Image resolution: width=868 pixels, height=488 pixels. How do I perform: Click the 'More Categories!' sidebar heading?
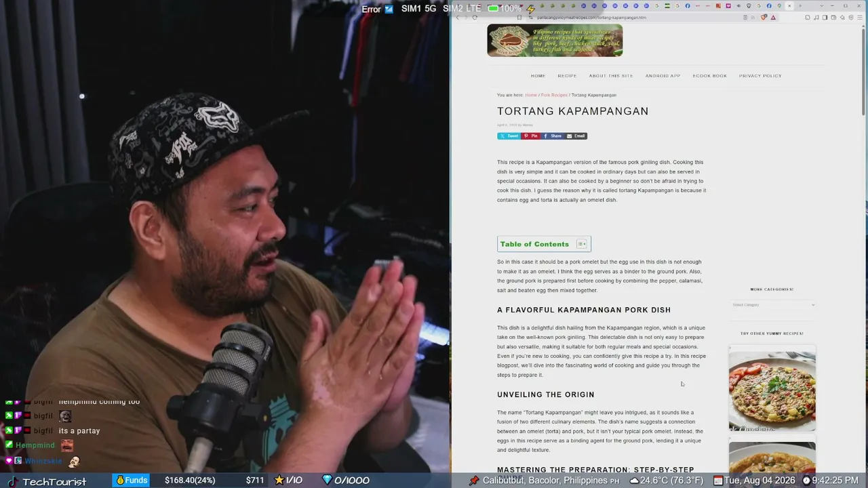point(772,289)
